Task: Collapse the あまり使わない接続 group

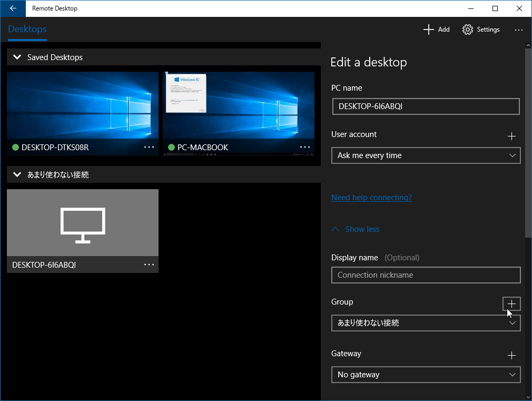Action: (x=17, y=174)
